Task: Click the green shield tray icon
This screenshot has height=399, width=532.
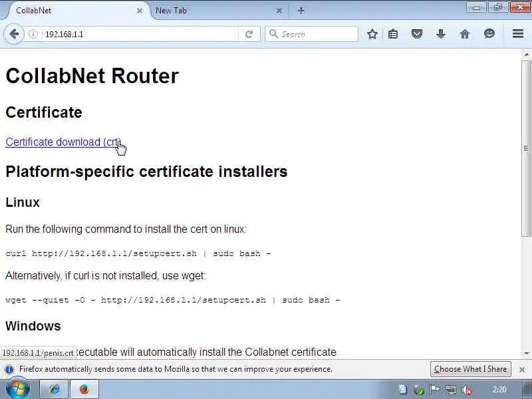Action: click(419, 390)
